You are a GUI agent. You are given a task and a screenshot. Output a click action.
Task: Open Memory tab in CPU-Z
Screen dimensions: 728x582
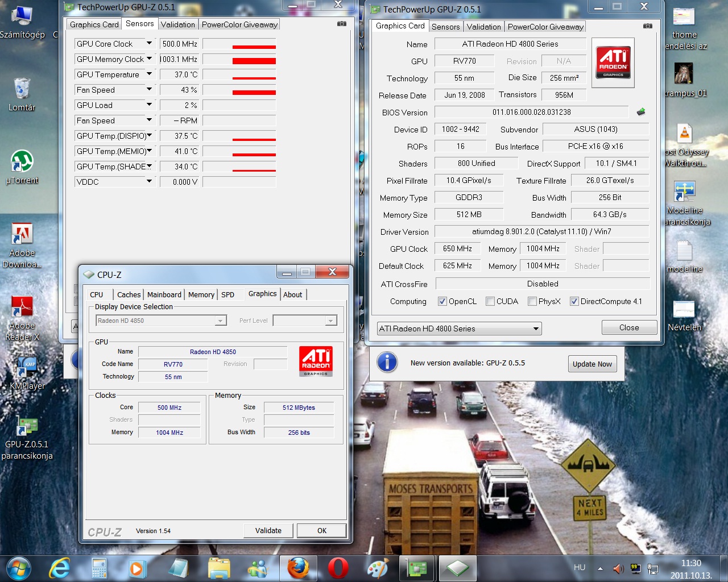coord(201,294)
